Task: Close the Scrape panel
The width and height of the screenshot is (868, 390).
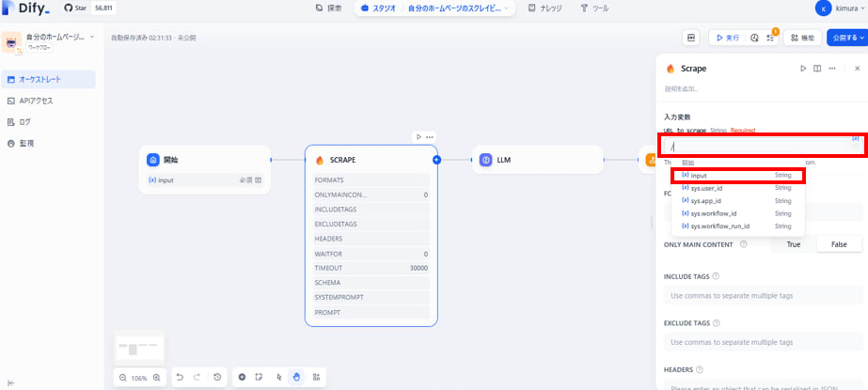Action: [857, 69]
